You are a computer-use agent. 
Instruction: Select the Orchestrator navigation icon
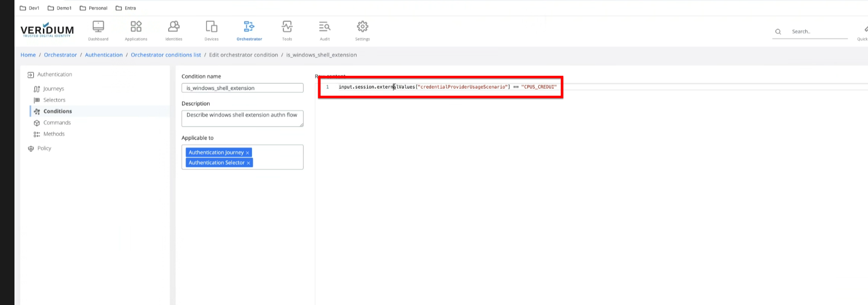(x=249, y=27)
